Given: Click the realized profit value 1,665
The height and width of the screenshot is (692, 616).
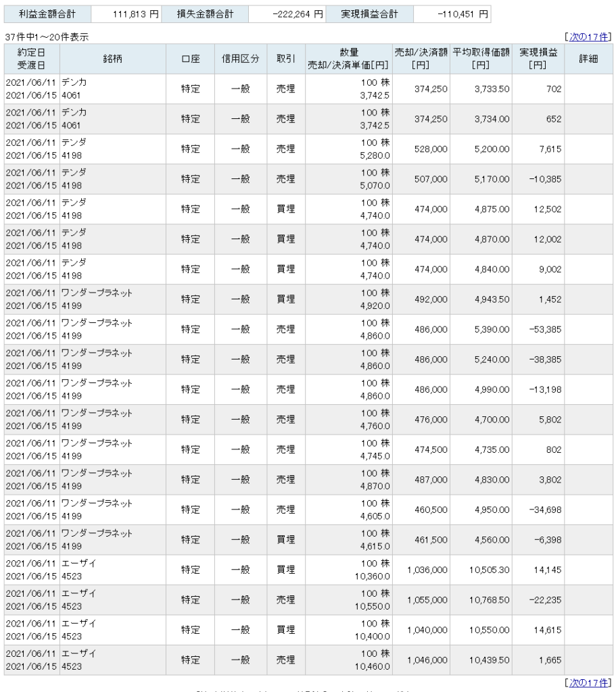Looking at the screenshot, I should click(550, 660).
